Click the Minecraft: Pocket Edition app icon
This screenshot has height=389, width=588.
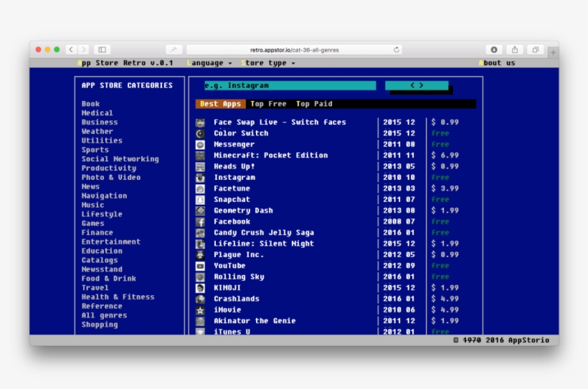coord(200,155)
